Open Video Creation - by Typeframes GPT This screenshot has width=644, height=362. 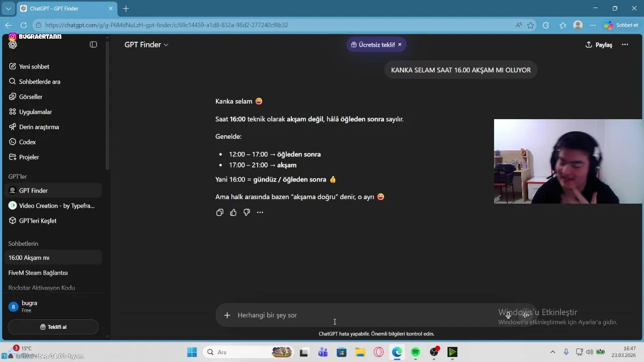(x=53, y=206)
